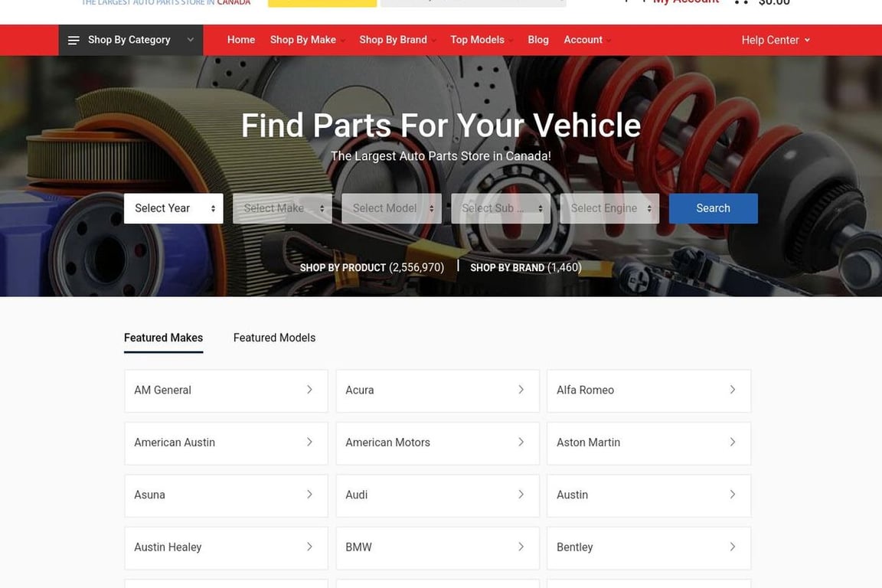
Task: Switch to the Featured Makes tab
Action: [x=163, y=338]
